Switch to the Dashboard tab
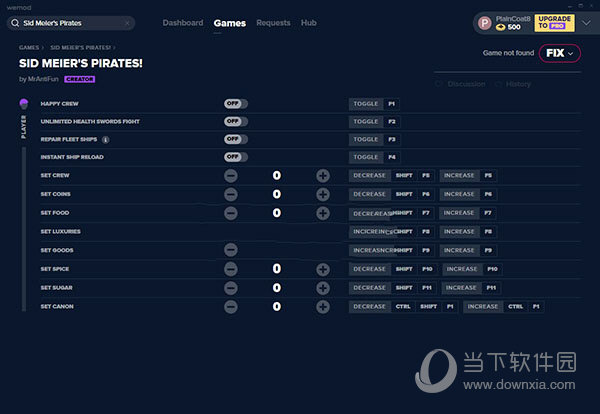Image resolution: width=600 pixels, height=414 pixels. pyautogui.click(x=182, y=22)
